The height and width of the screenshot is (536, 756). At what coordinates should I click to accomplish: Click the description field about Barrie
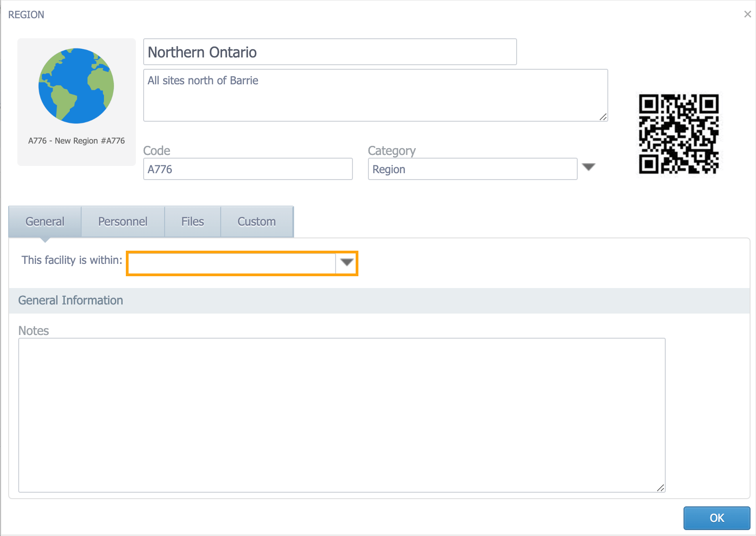376,95
